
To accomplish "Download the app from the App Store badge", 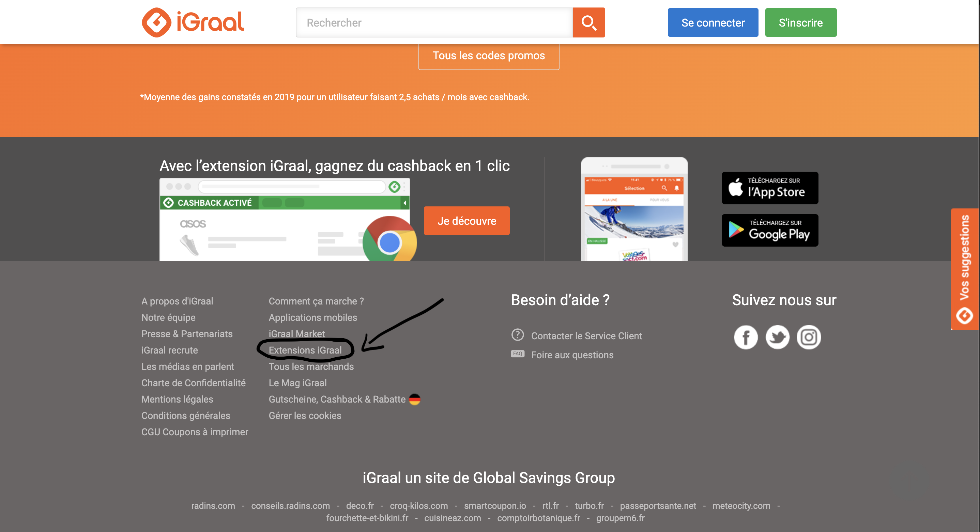I will click(769, 188).
